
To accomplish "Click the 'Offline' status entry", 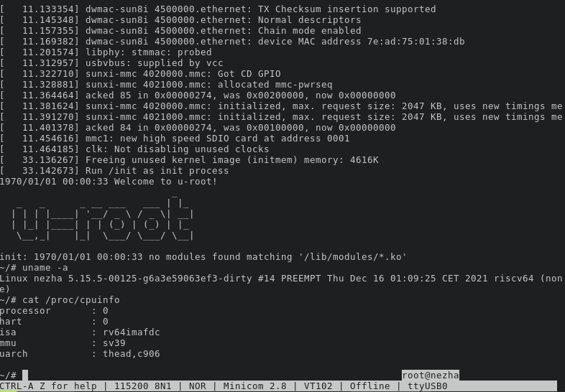I will (x=369, y=386).
